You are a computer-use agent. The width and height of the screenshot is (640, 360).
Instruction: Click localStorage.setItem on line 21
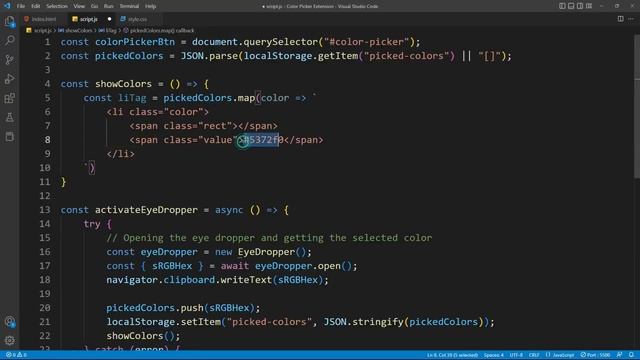coord(164,322)
